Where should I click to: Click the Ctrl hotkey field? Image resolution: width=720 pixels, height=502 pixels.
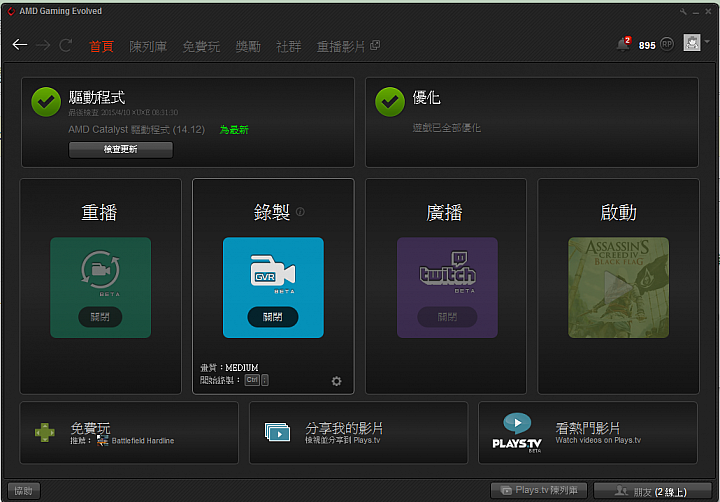point(252,380)
